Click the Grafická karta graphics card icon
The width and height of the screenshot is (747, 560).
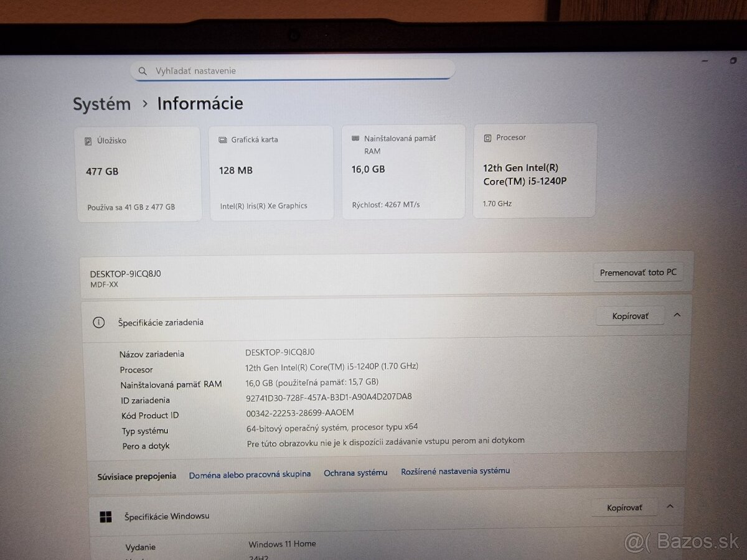pos(222,139)
